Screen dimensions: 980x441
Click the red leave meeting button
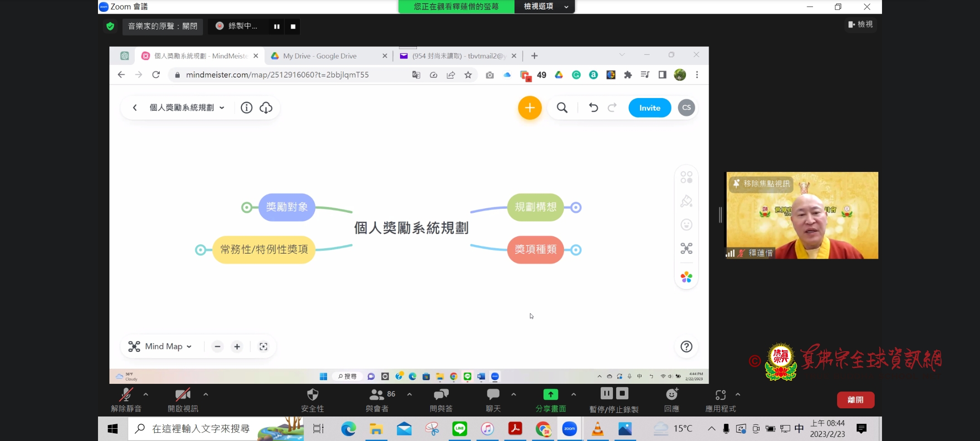(x=855, y=400)
